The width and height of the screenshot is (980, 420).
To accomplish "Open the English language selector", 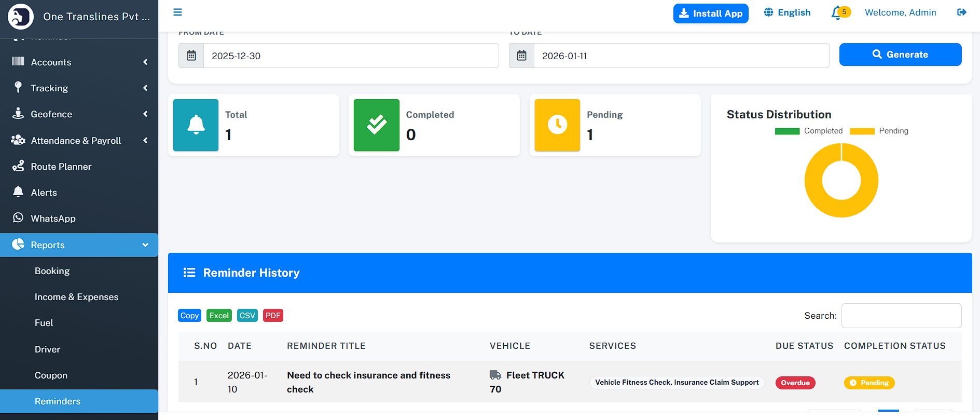I will coord(788,12).
